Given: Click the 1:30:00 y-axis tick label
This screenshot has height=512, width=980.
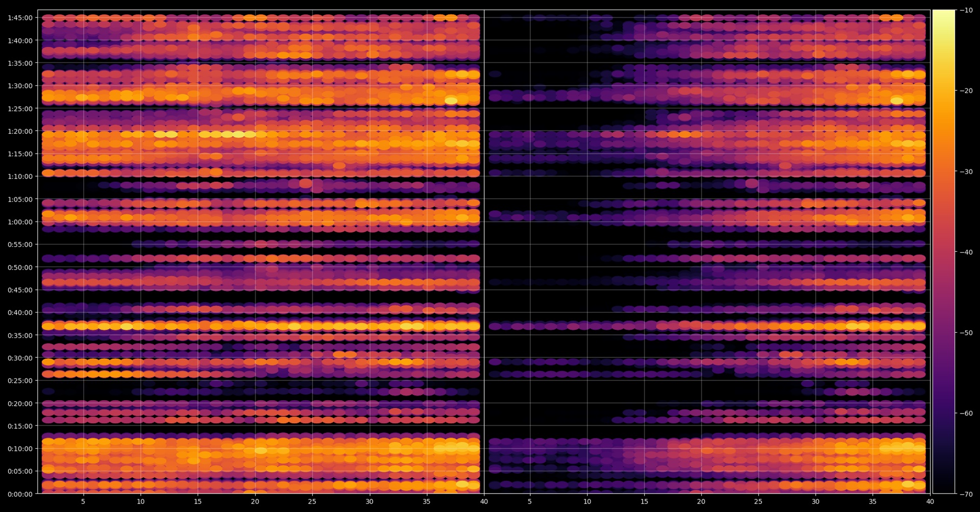Looking at the screenshot, I should [x=20, y=86].
